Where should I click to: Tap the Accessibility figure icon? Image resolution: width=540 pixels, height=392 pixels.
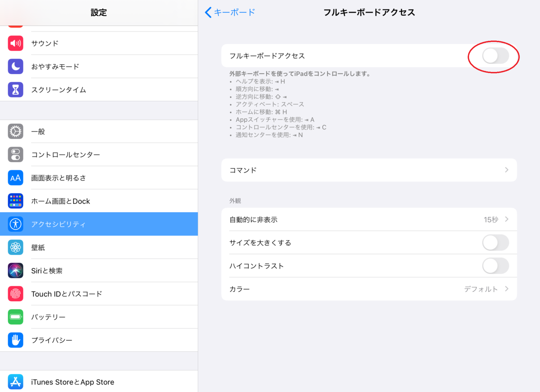pyautogui.click(x=15, y=224)
